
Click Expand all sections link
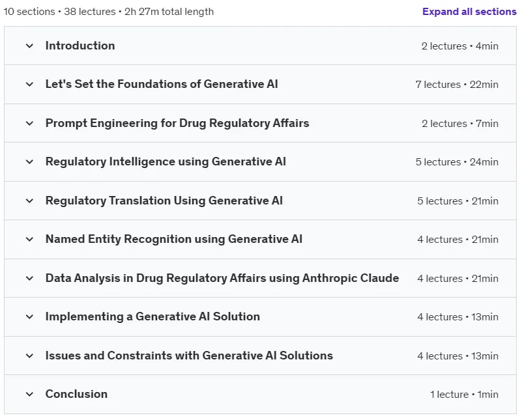pos(469,12)
